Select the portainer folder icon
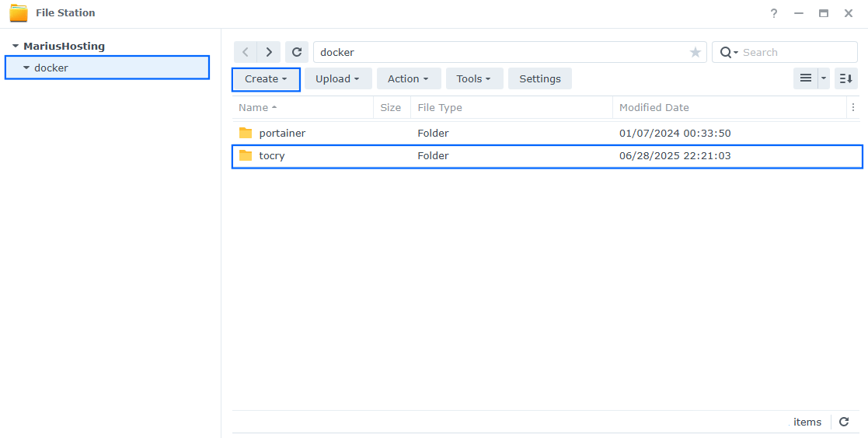868x438 pixels. [246, 133]
